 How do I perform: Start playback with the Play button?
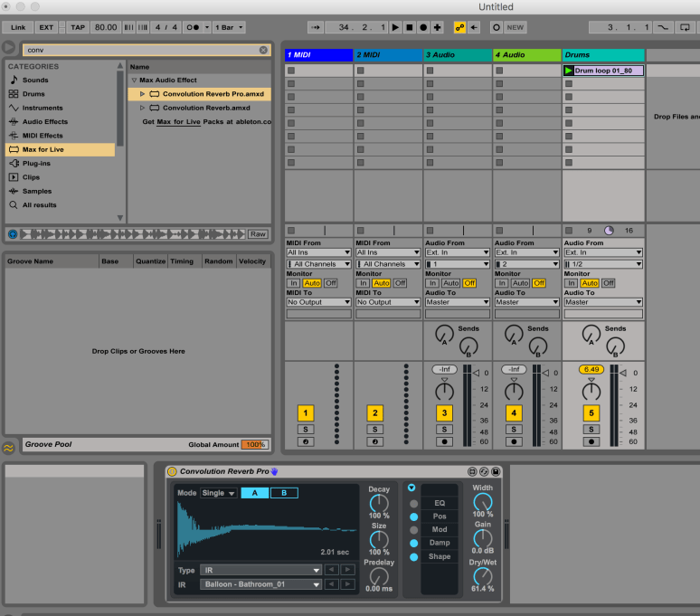pos(395,27)
